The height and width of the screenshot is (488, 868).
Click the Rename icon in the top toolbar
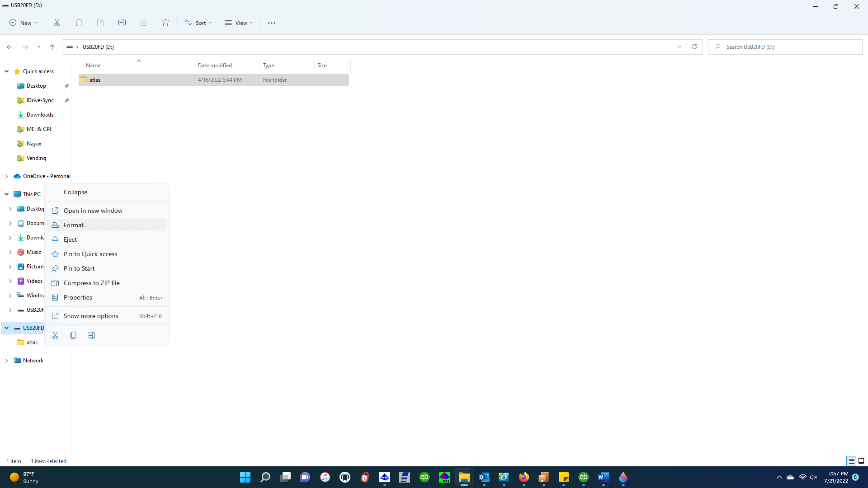pos(122,23)
